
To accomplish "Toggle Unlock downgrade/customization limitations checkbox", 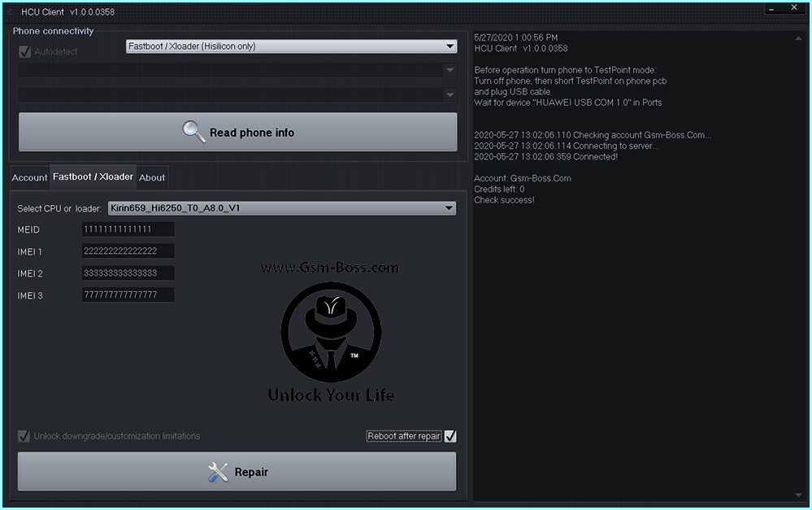I will point(24,436).
